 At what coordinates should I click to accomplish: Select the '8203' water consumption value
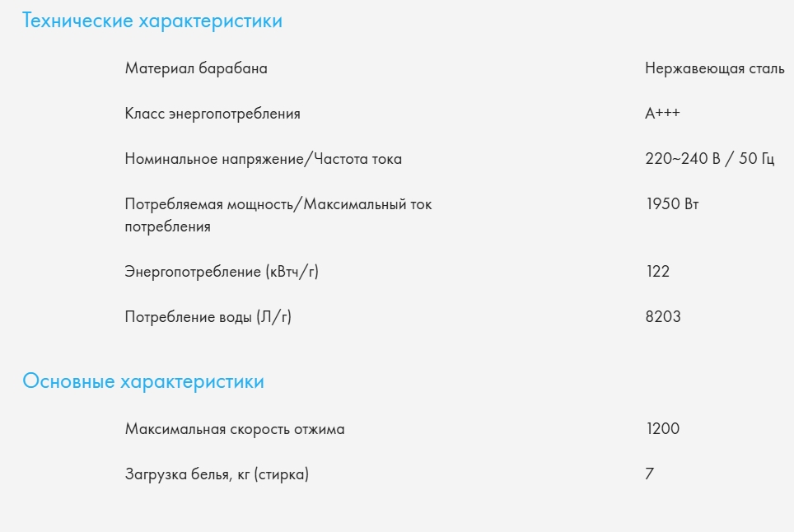663,317
